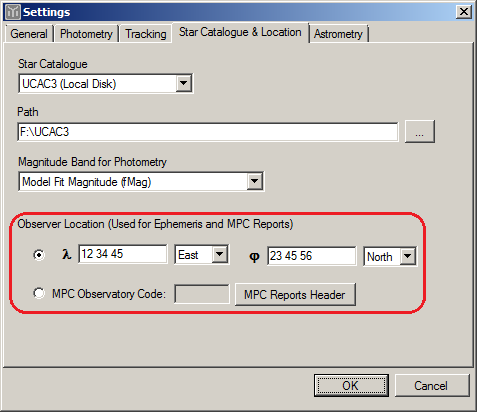Switch to the General tab
Screen dimensions: 477x412
(29, 34)
